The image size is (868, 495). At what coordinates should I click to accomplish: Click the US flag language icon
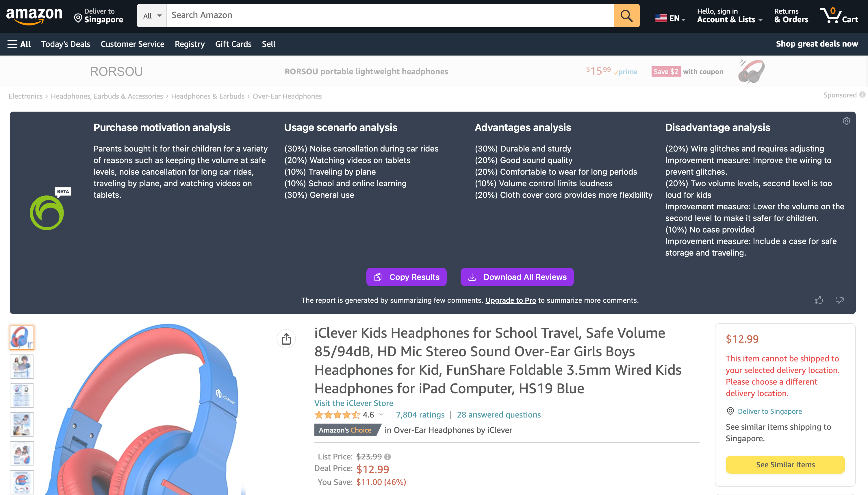click(661, 18)
